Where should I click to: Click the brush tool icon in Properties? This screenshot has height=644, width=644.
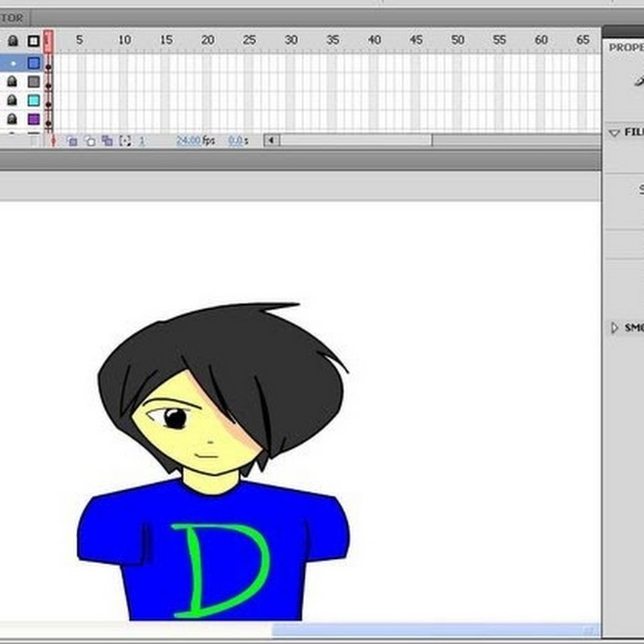[638, 81]
